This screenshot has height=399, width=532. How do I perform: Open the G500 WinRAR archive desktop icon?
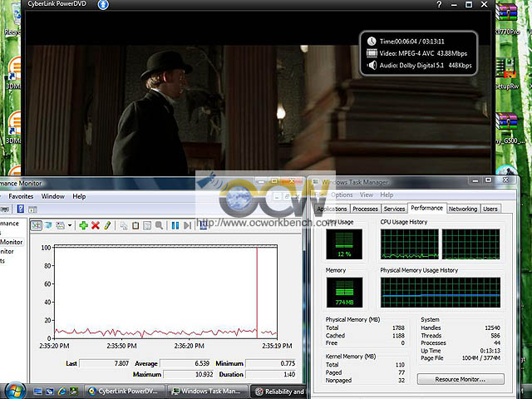click(508, 129)
